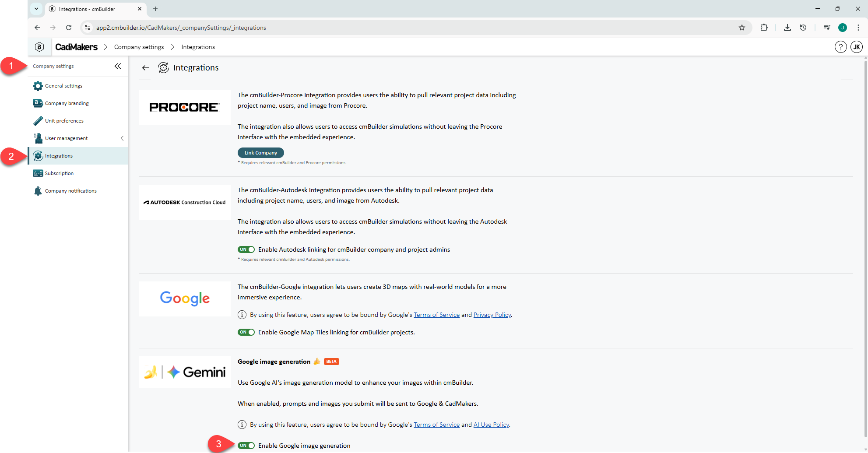This screenshot has width=868, height=453.
Task: Click the "Company settings" sidebar header
Action: (x=53, y=66)
